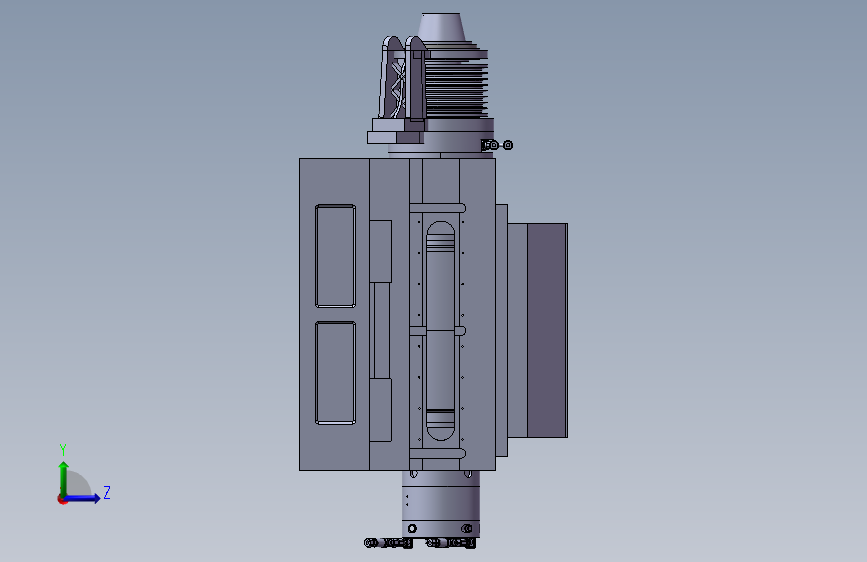Click the red X axis origin dot

pos(62,499)
